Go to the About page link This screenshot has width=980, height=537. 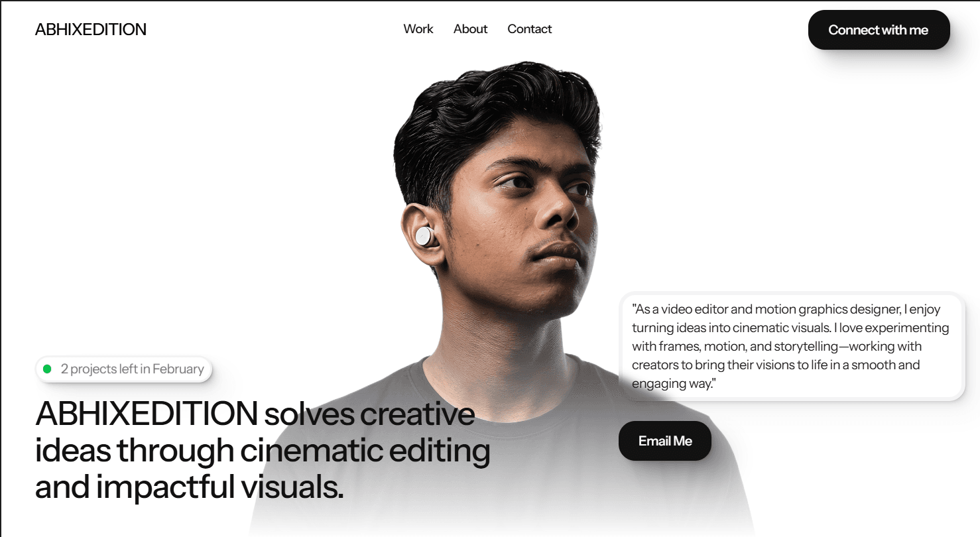coord(471,29)
